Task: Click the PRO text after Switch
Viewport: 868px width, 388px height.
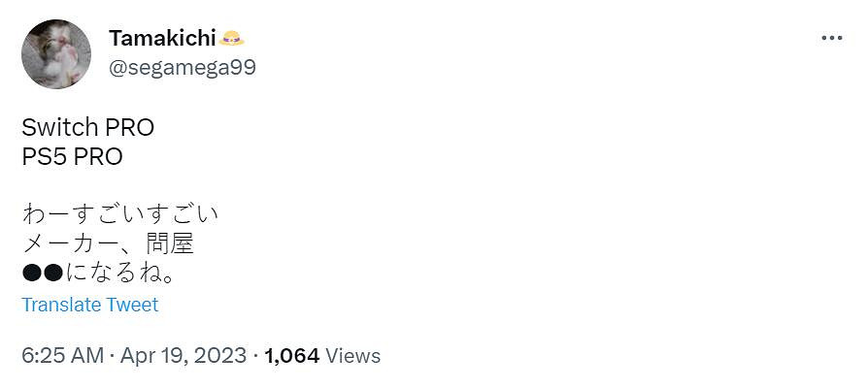Action: [129, 127]
